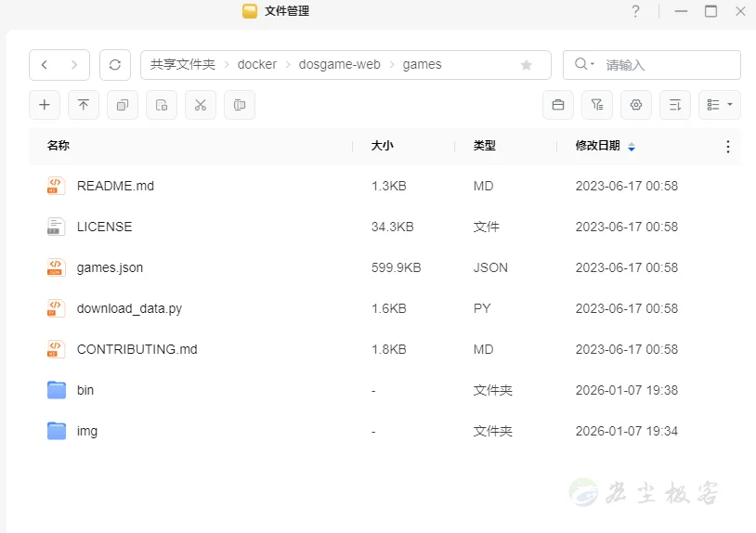
Task: Click the 请输入 search field
Action: pos(664,65)
